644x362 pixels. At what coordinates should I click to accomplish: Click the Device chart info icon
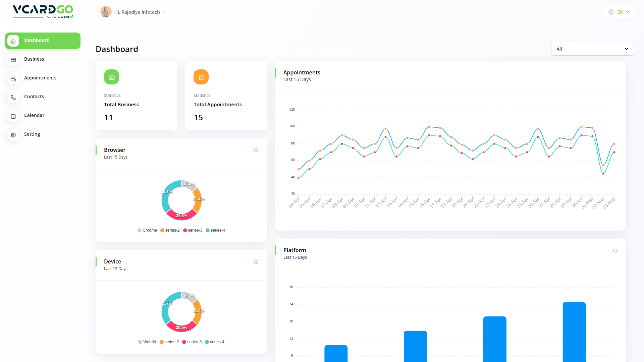[256, 262]
